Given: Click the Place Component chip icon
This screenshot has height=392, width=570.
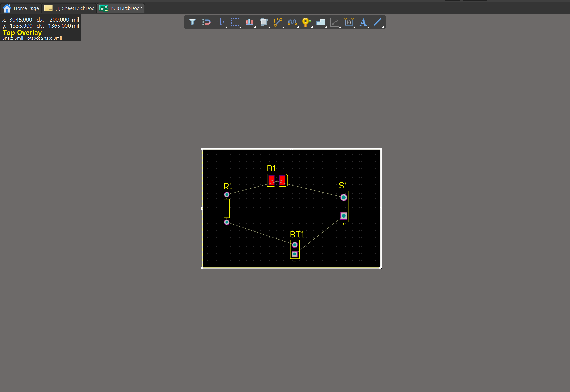Looking at the screenshot, I should pyautogui.click(x=263, y=22).
